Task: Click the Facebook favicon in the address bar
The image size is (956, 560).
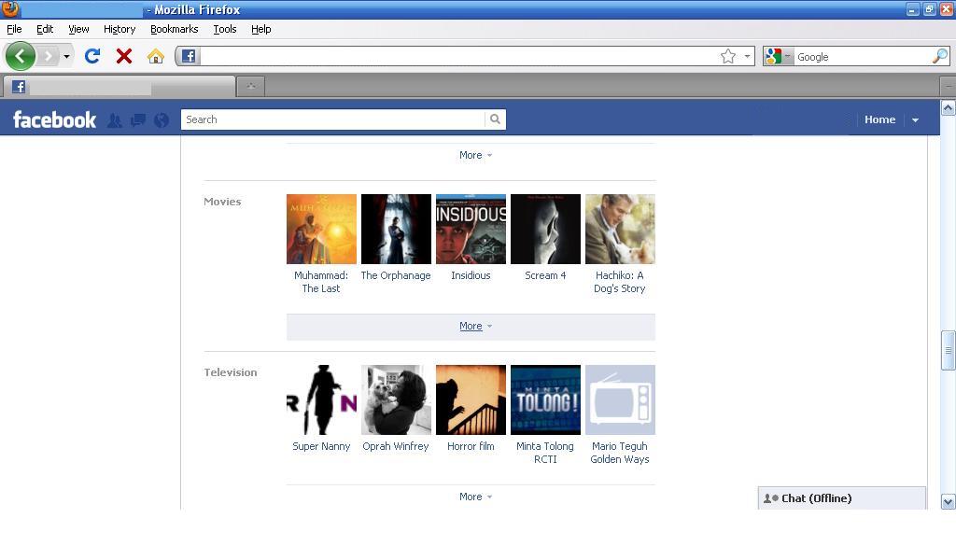Action: tap(189, 56)
